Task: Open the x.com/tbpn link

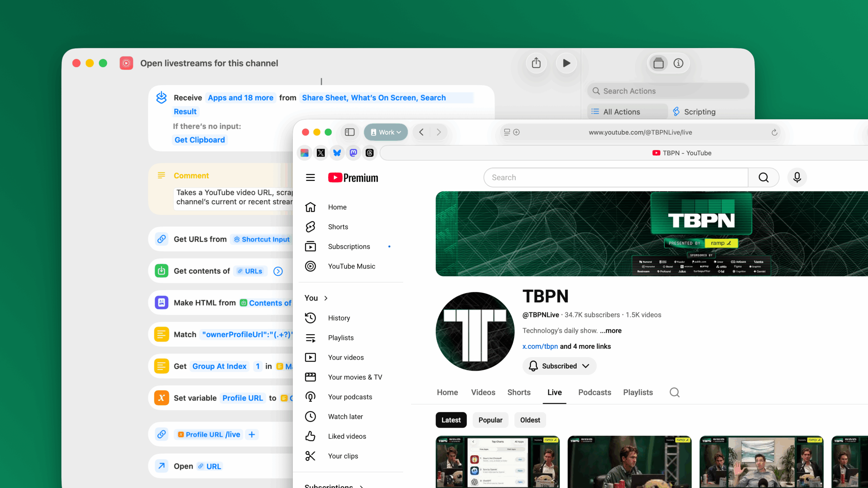Action: tap(540, 346)
